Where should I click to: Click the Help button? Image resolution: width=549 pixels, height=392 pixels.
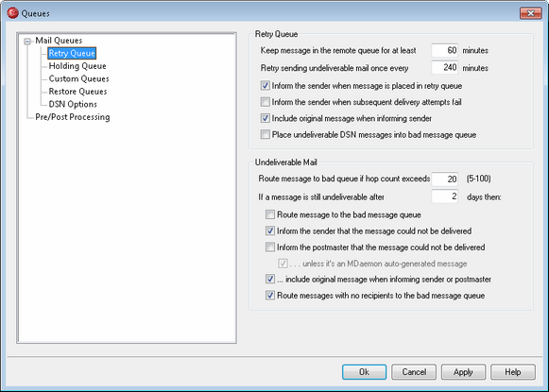(513, 372)
